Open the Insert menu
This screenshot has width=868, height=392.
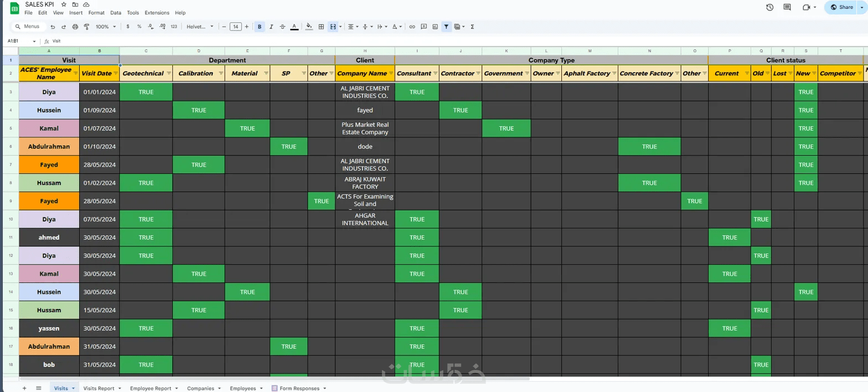tap(76, 12)
